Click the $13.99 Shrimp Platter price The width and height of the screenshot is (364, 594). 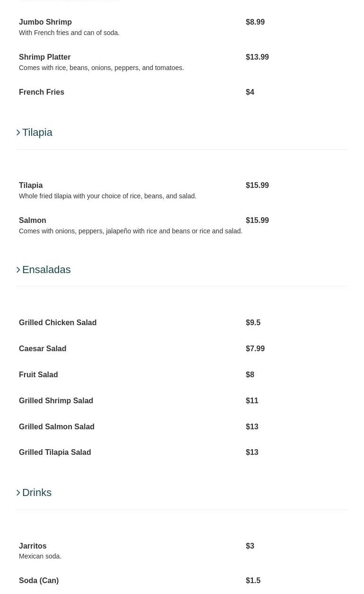257,57
